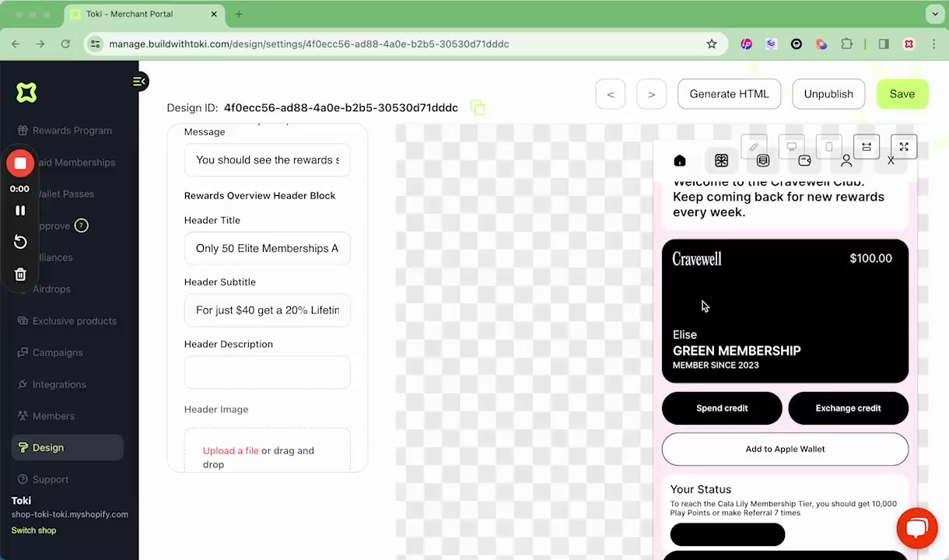Click Add to Apple Wallet button
This screenshot has height=560, width=949.
(x=785, y=449)
